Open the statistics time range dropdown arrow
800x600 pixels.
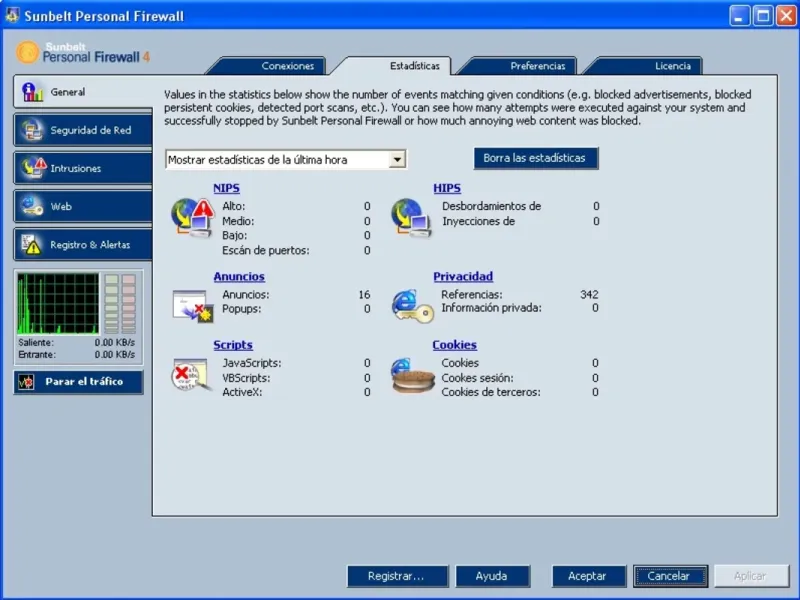pos(397,160)
